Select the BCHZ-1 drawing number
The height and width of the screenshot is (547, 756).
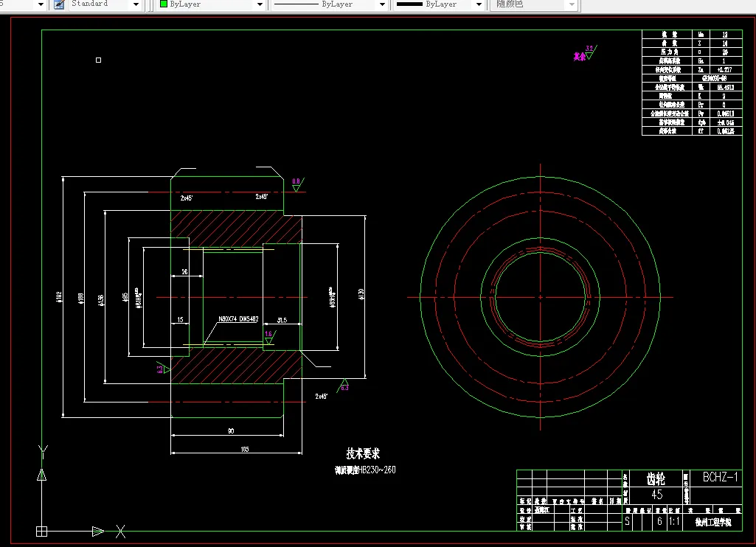click(720, 477)
